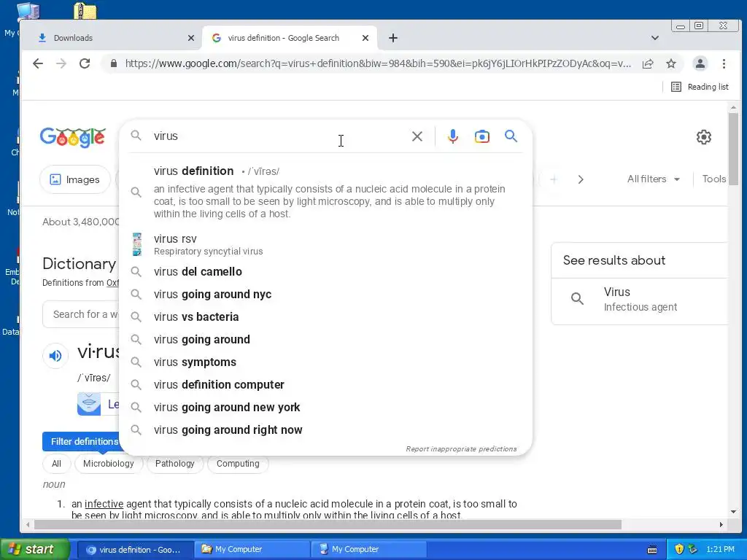This screenshot has width=747, height=560.
Task: Expand All filters dropdown
Action: point(653,179)
